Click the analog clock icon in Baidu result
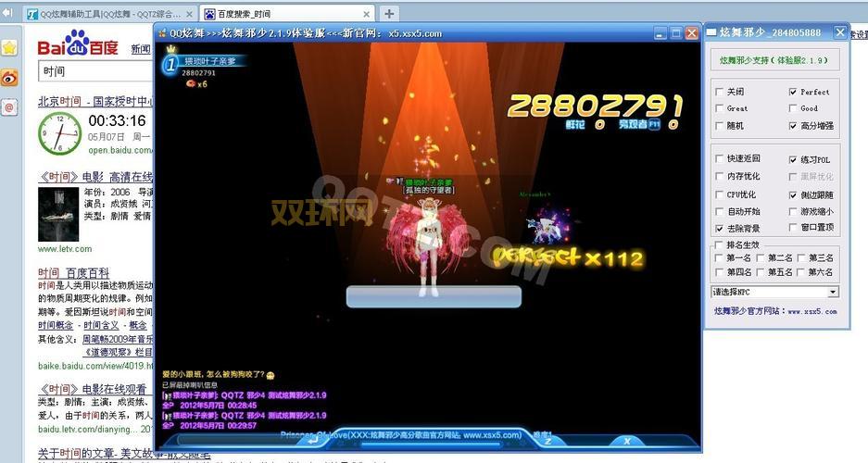The width and height of the screenshot is (868, 463). [x=59, y=131]
